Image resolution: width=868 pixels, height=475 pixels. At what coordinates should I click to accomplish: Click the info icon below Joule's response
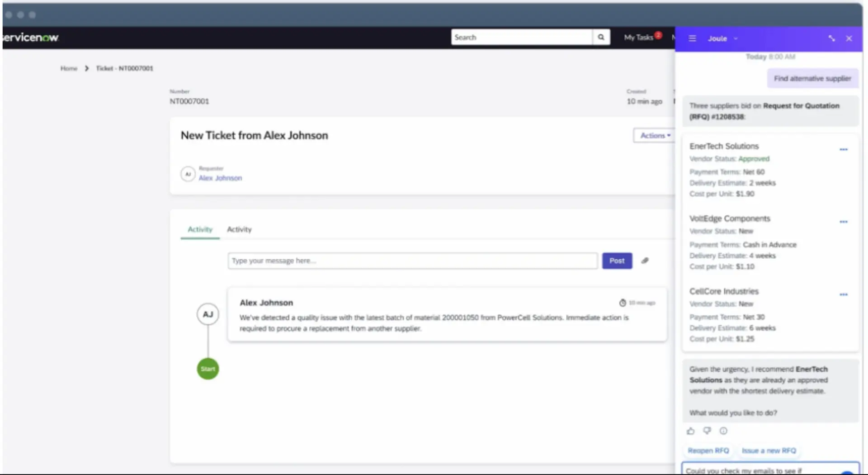723,431
